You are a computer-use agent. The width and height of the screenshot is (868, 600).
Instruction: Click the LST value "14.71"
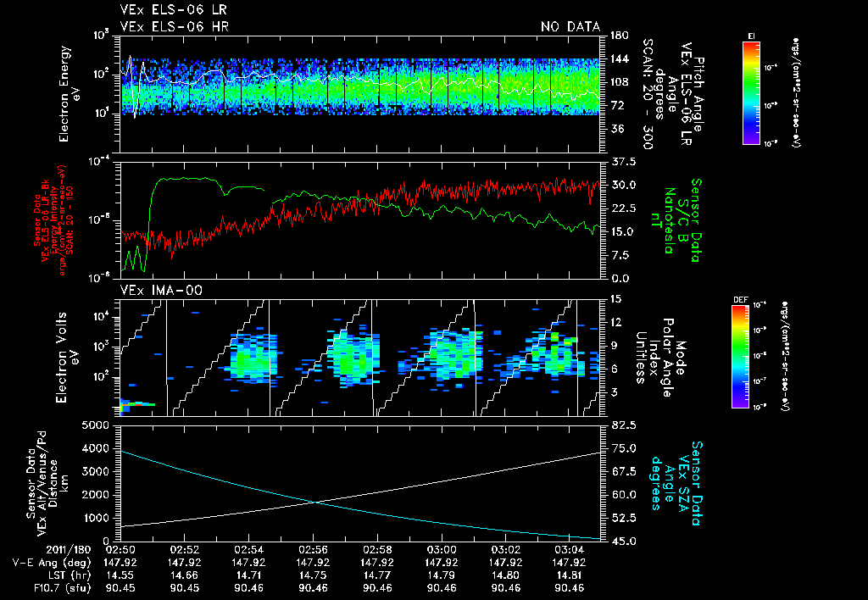(248, 575)
